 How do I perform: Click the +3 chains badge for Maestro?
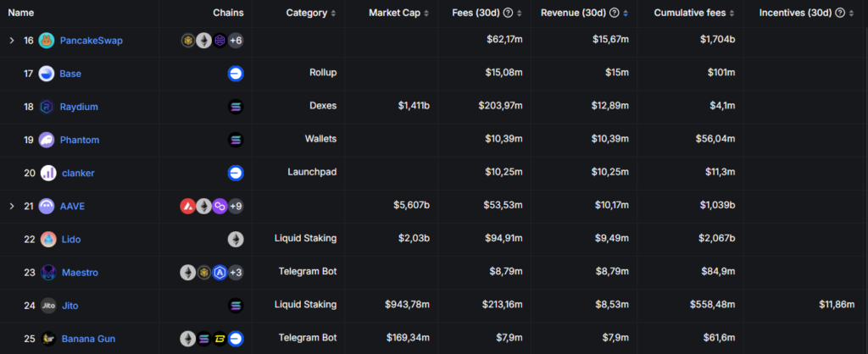[236, 272]
